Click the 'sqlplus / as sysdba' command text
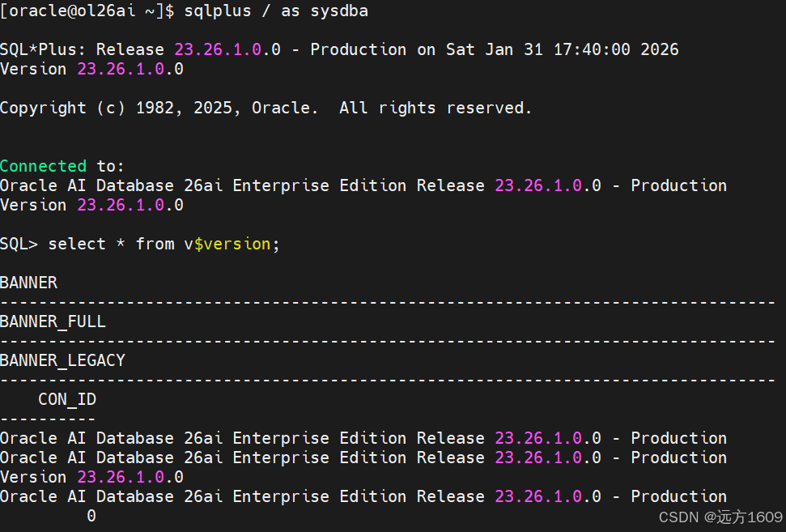 pos(276,11)
